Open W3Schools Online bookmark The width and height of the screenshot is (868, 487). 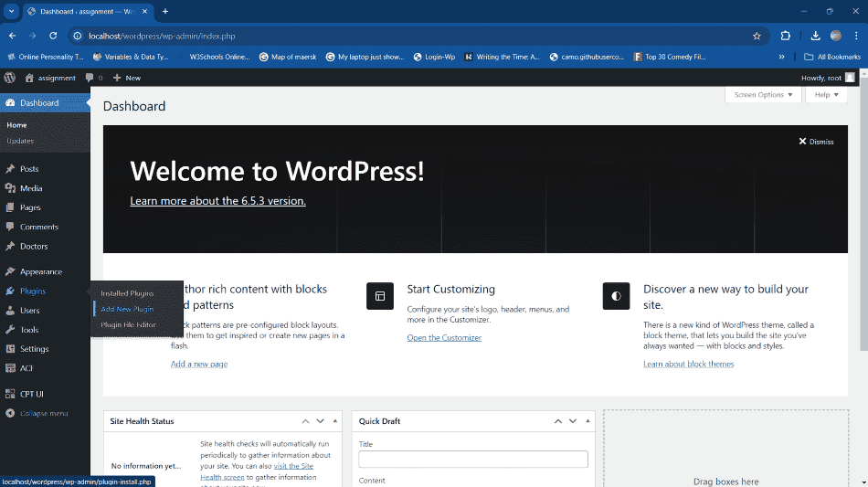coord(214,57)
